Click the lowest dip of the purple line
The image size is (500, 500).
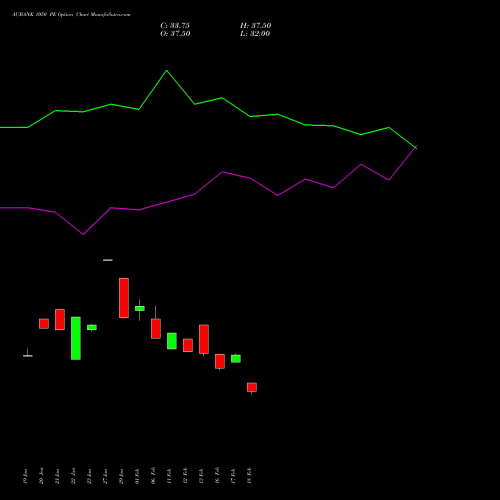coord(83,234)
